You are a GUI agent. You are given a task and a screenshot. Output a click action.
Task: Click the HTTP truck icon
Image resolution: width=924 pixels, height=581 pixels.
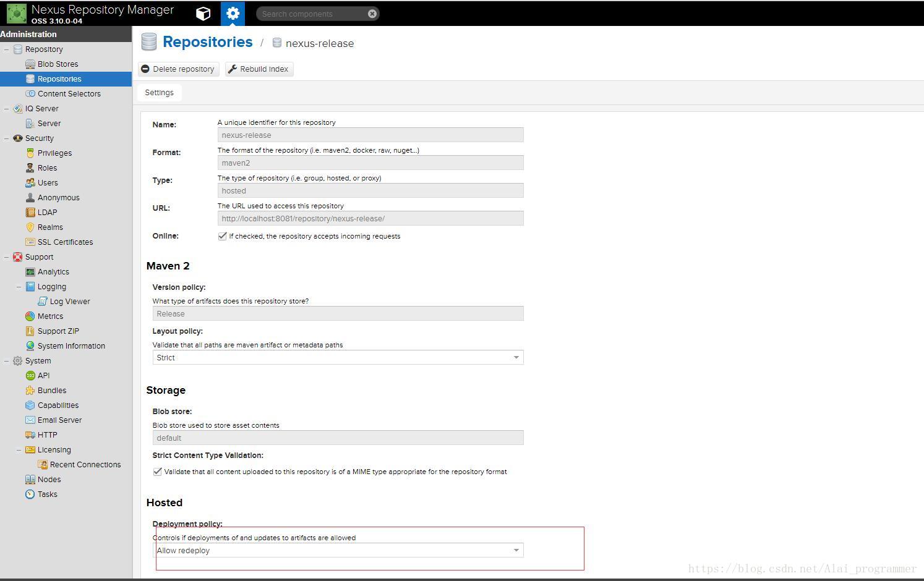click(30, 435)
